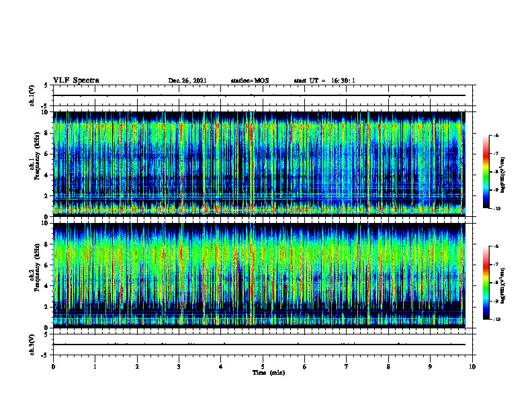Click the color scale bar beside ch.1 spectrogram

coord(486,172)
